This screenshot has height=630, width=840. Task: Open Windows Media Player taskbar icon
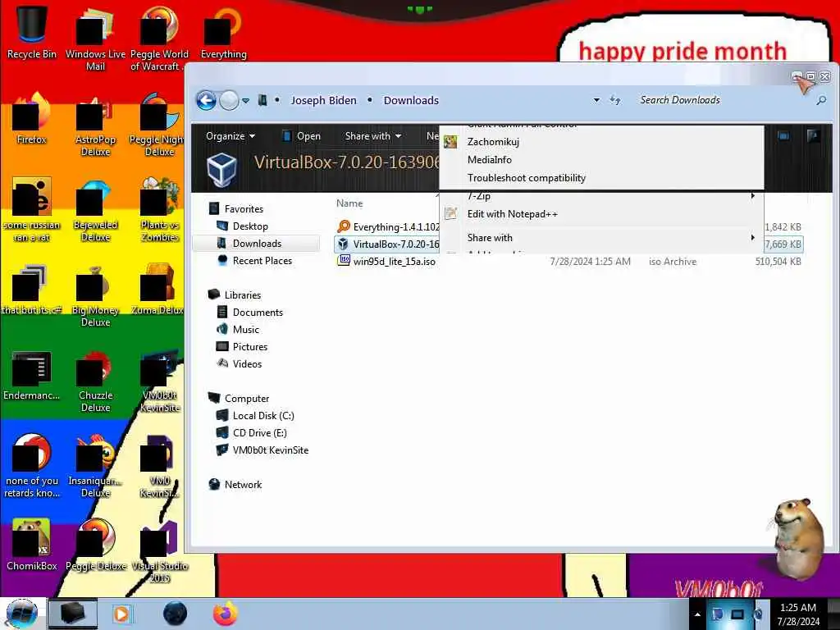click(121, 614)
